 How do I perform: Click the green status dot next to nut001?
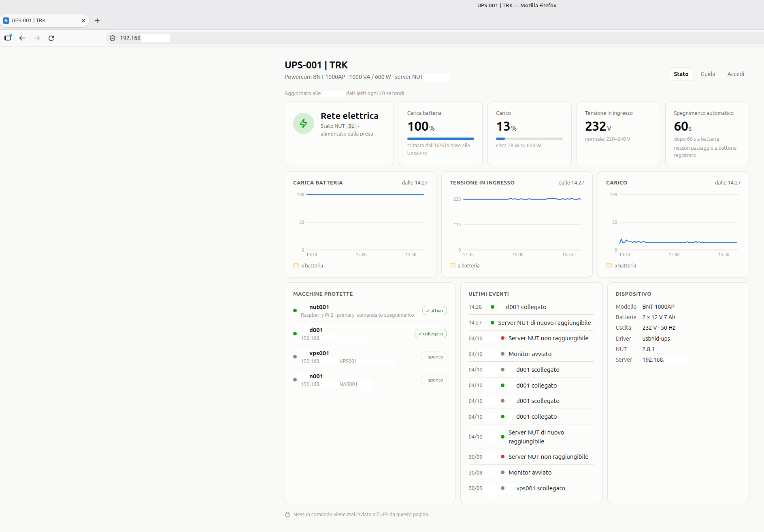click(295, 311)
